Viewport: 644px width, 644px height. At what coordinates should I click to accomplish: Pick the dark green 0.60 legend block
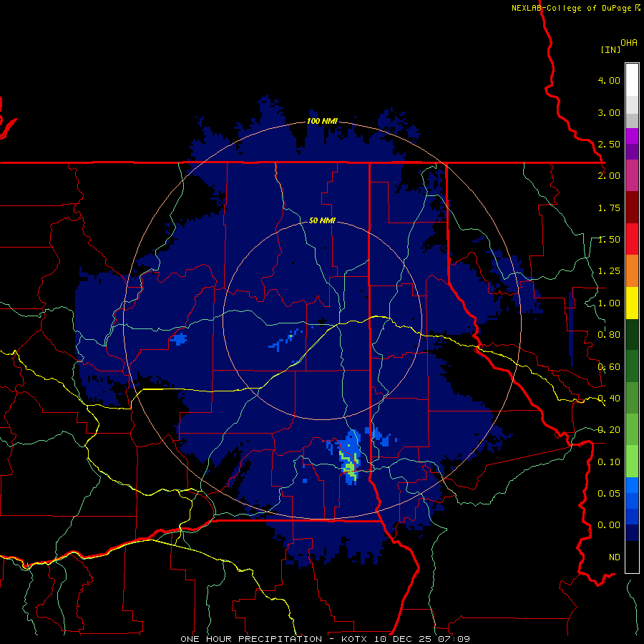[x=632, y=366]
